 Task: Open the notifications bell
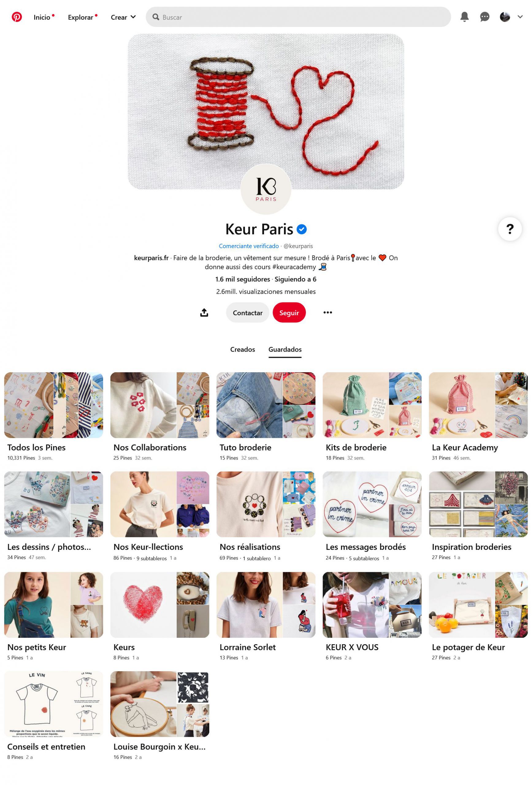coord(465,17)
